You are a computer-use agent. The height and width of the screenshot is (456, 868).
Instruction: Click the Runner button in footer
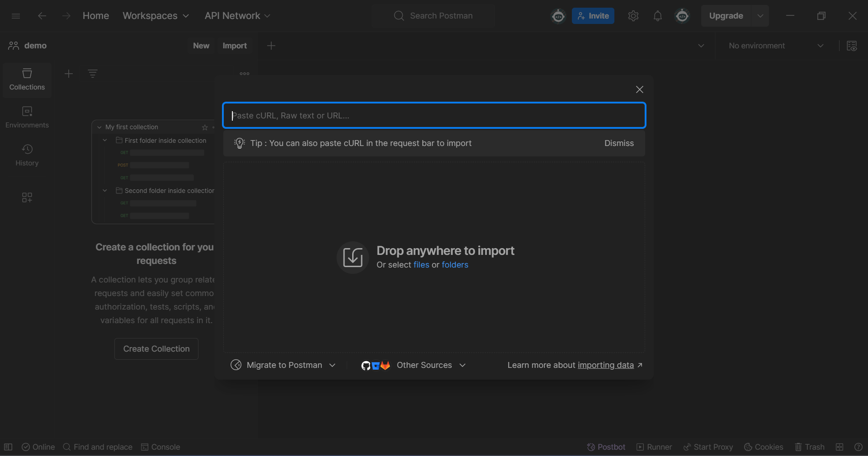click(654, 447)
